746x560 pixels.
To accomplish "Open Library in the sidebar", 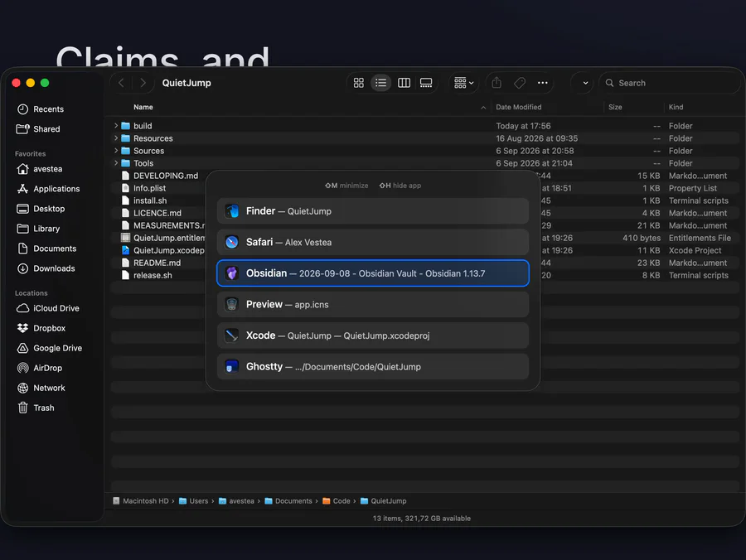I will pos(38,229).
